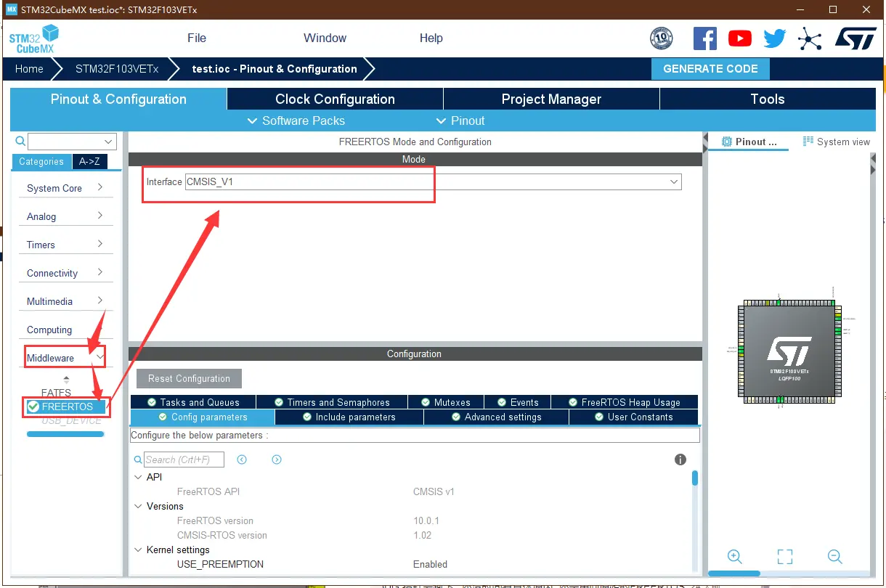Viewport: 886px width, 588px height.
Task: Open the Mutexes tab
Action: (x=445, y=402)
